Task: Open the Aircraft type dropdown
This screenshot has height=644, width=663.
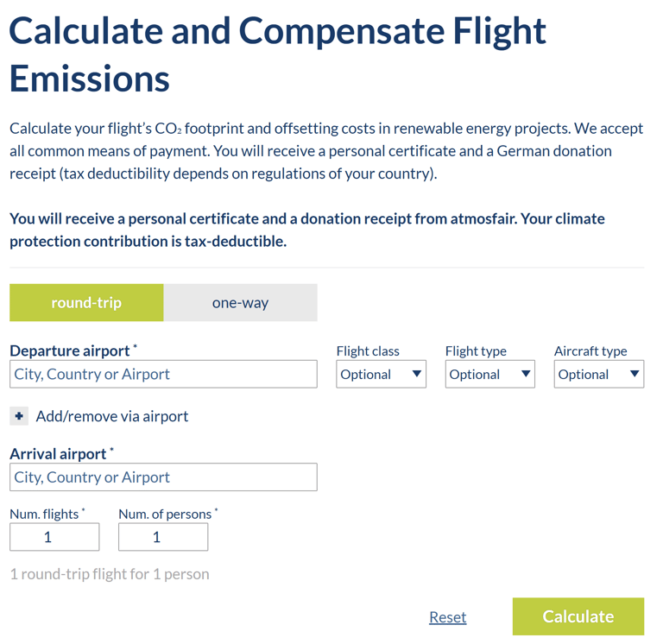Action: [x=598, y=374]
